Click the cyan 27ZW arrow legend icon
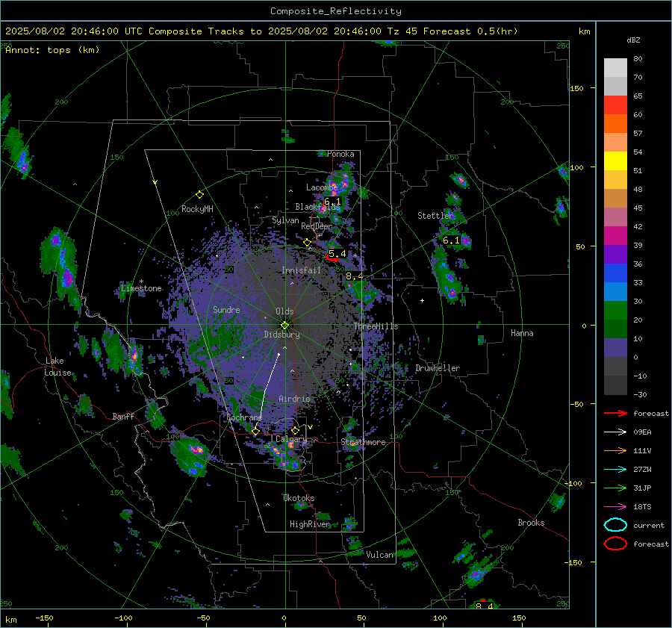Viewport: 672px width, 628px height. click(x=615, y=470)
